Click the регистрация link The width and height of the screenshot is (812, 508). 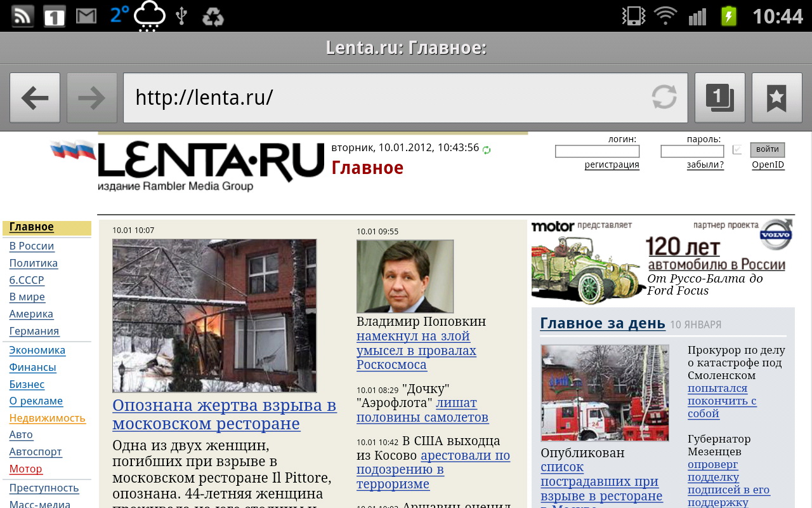pyautogui.click(x=612, y=165)
